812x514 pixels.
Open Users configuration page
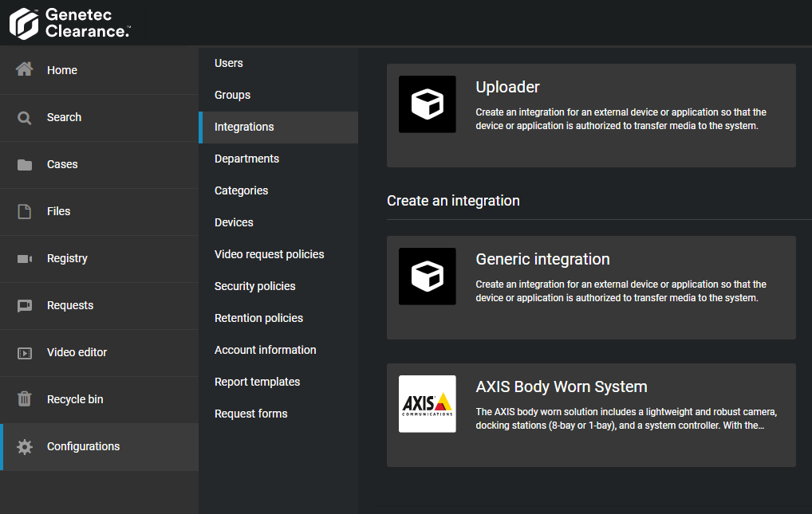click(x=229, y=63)
